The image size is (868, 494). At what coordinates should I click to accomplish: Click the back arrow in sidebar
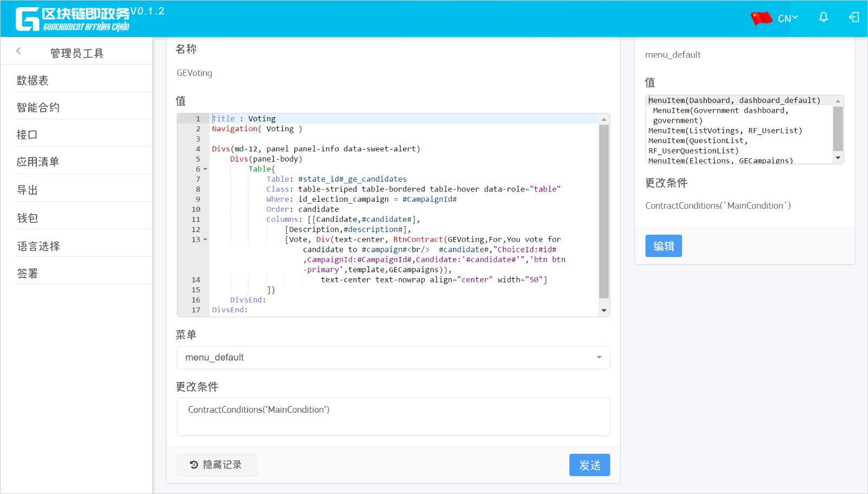18,51
